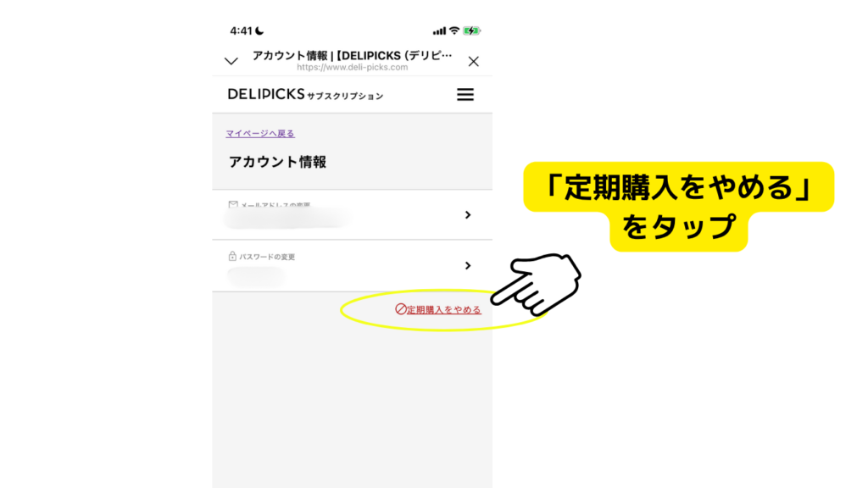Click the マイページへ戻る link

point(260,133)
